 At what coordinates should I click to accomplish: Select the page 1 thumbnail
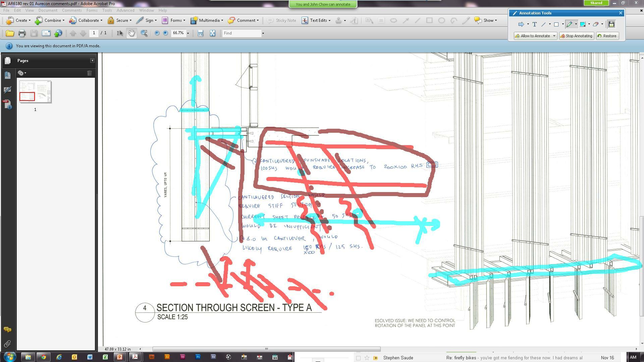pyautogui.click(x=35, y=92)
